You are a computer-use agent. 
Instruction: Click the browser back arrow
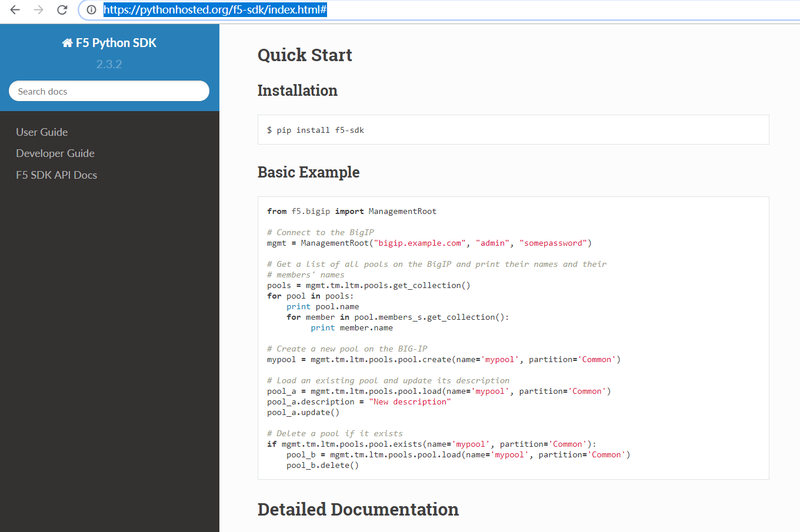(15, 9)
